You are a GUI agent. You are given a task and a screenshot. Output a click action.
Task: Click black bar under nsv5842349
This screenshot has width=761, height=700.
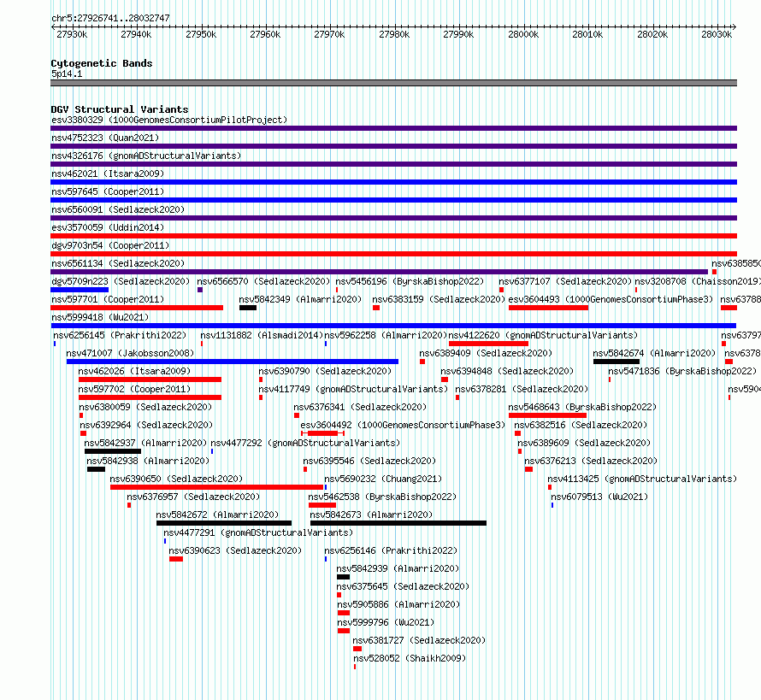(248, 308)
